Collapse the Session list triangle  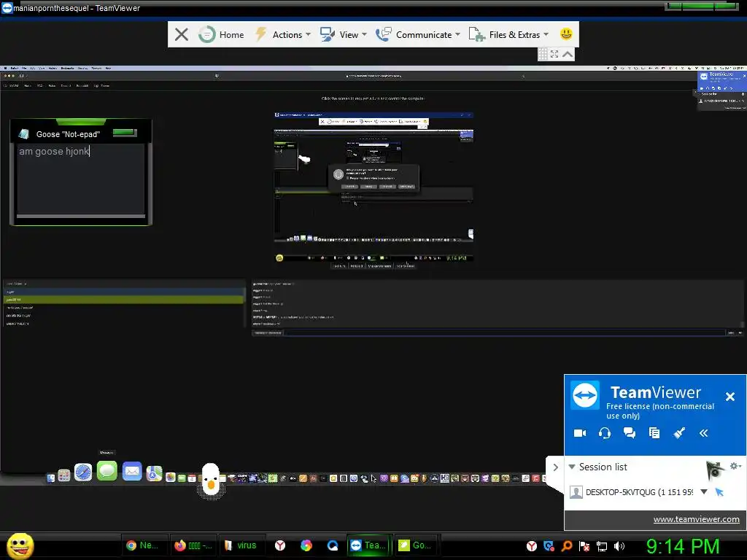pyautogui.click(x=572, y=467)
